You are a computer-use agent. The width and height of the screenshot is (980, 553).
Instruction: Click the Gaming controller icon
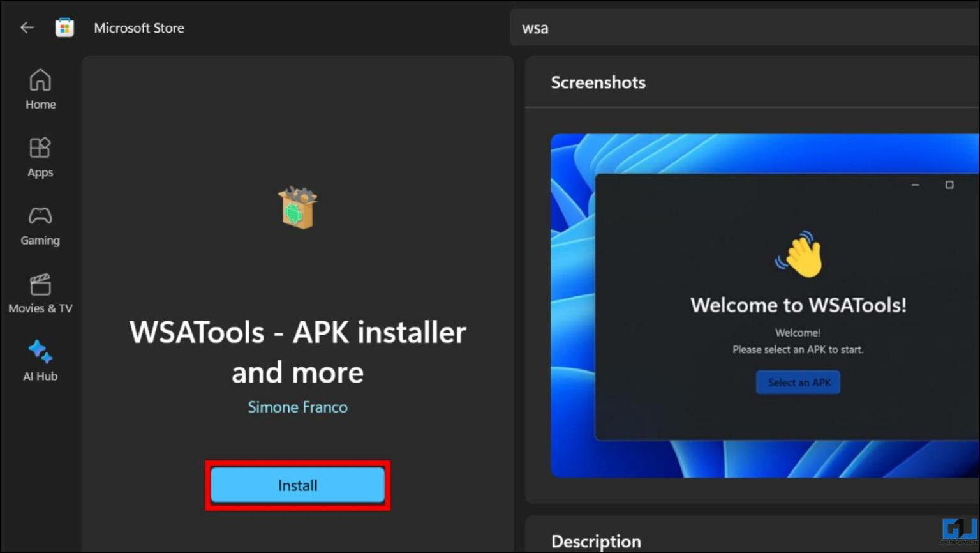pyautogui.click(x=40, y=216)
